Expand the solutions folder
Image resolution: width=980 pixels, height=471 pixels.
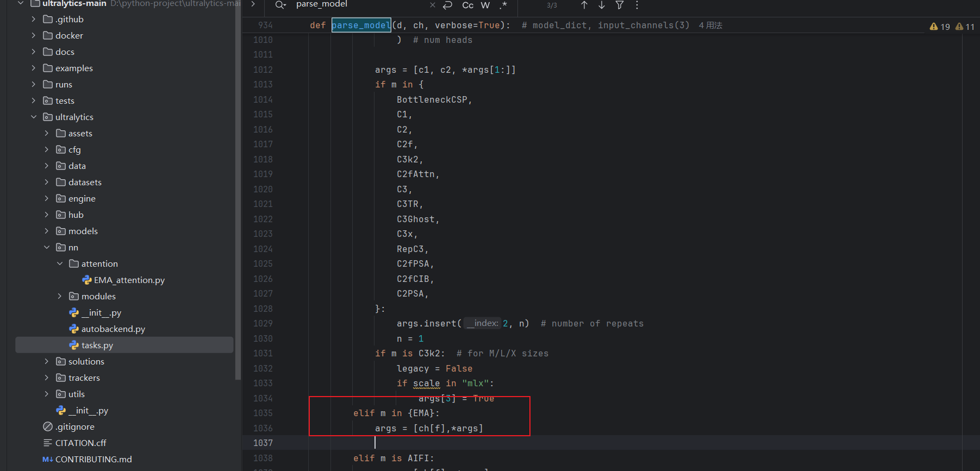point(47,361)
